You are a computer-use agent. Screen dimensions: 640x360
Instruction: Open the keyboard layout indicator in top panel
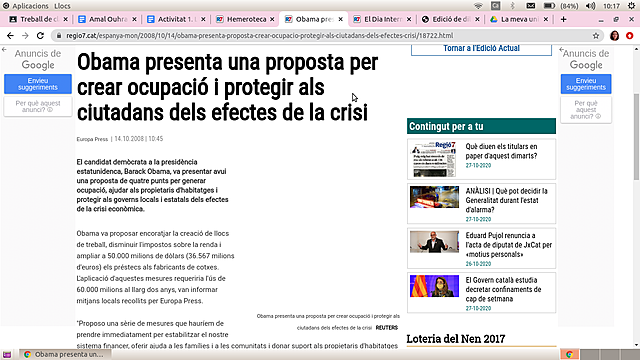(x=496, y=6)
